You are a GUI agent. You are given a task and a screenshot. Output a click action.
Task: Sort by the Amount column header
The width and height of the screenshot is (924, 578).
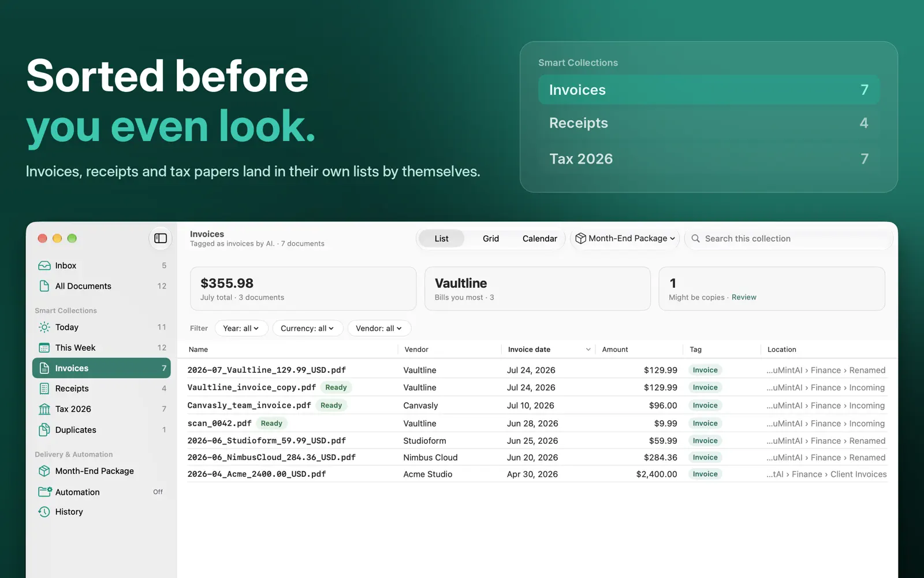pyautogui.click(x=615, y=350)
